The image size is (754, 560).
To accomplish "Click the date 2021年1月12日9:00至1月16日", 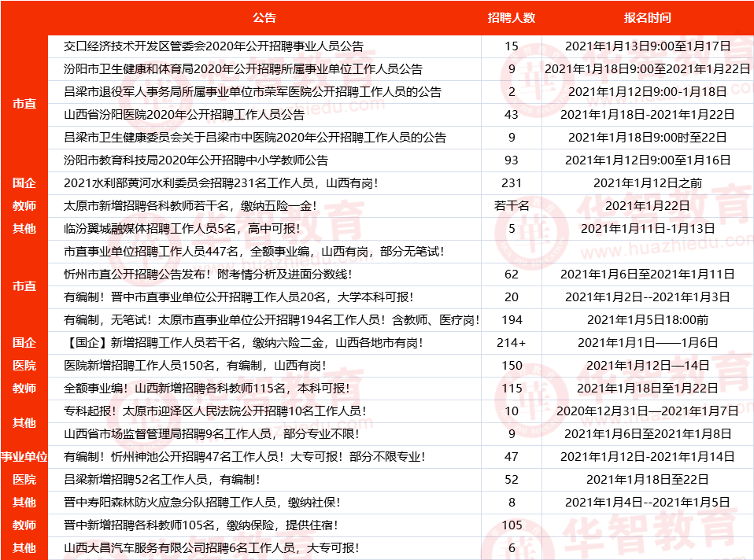I will [x=648, y=160].
